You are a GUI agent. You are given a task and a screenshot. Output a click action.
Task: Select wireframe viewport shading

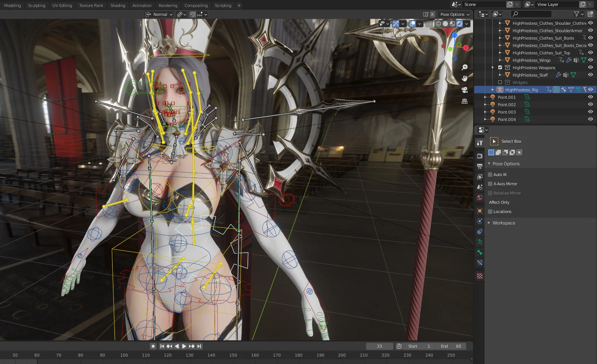tap(438, 24)
